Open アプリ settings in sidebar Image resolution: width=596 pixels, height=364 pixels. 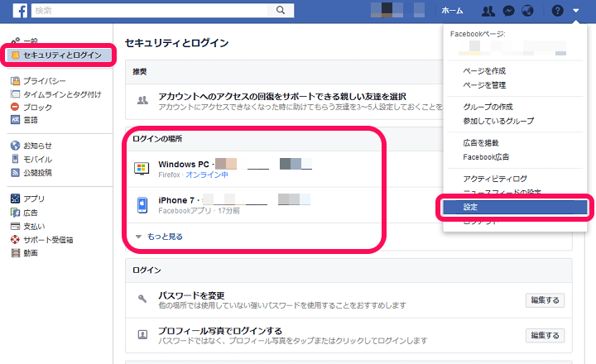(x=34, y=199)
